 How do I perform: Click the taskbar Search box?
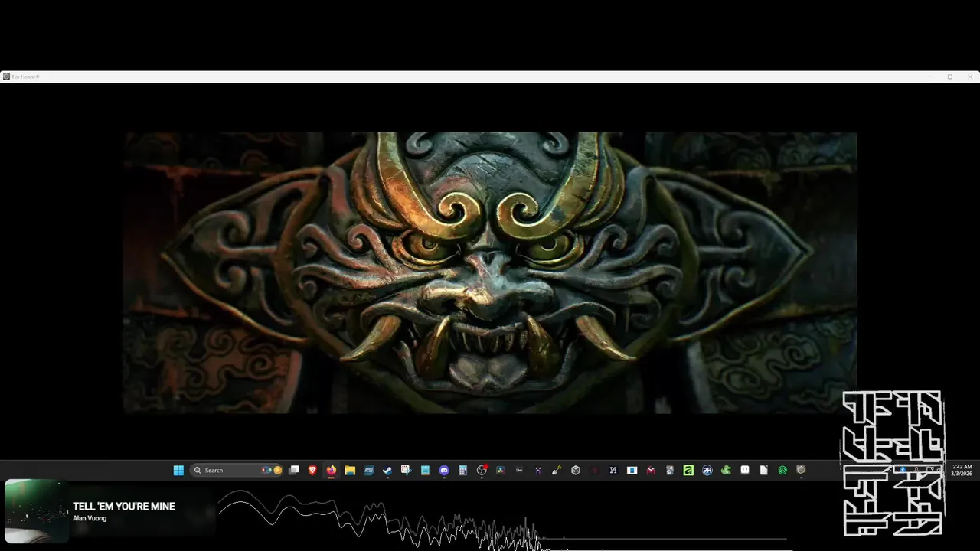coord(237,470)
